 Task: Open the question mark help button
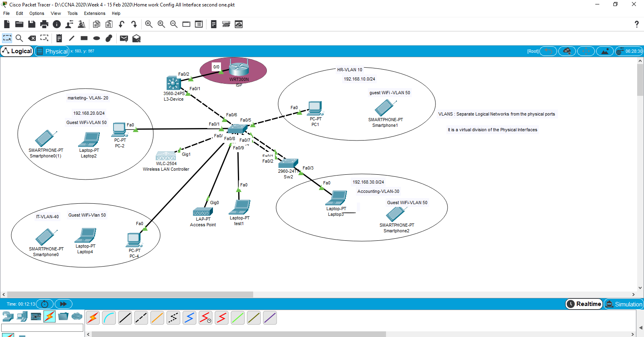[x=637, y=24]
